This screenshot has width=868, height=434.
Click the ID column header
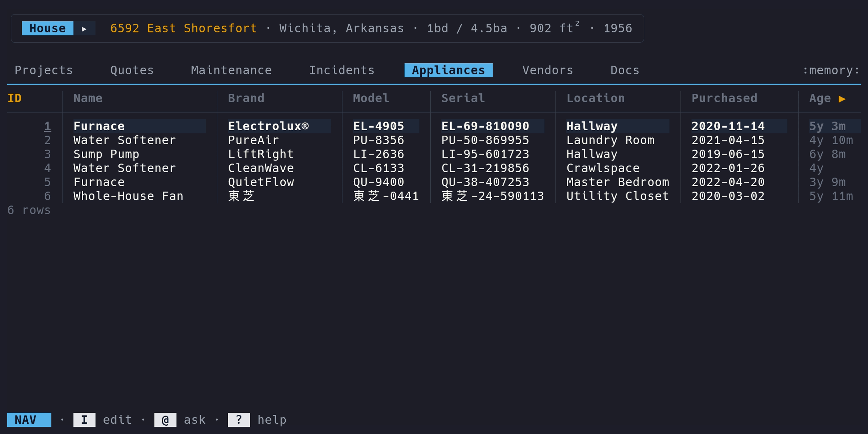pos(14,98)
